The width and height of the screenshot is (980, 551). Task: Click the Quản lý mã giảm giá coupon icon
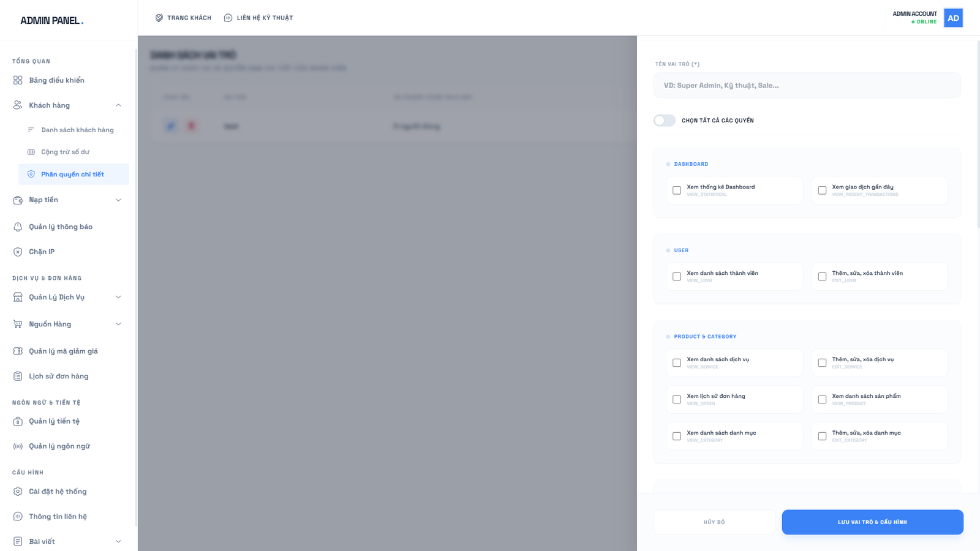tap(18, 351)
